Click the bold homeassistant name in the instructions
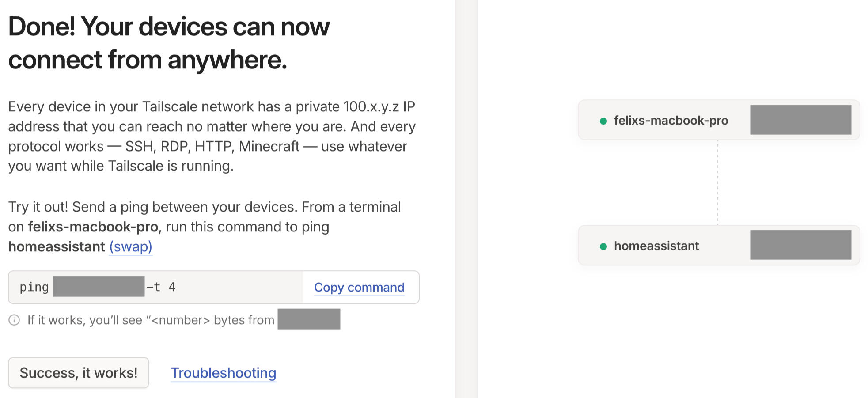The height and width of the screenshot is (398, 868). pyautogui.click(x=57, y=246)
